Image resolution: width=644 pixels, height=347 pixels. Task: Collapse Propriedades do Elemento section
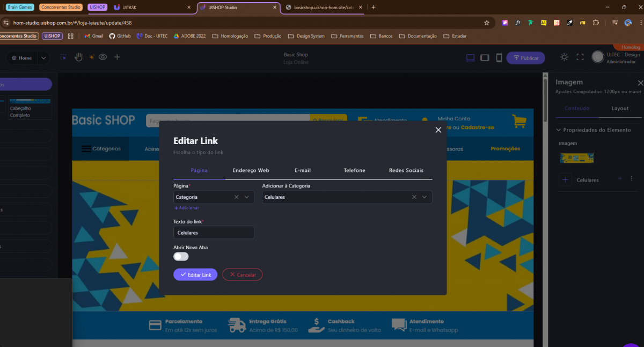[x=558, y=130]
